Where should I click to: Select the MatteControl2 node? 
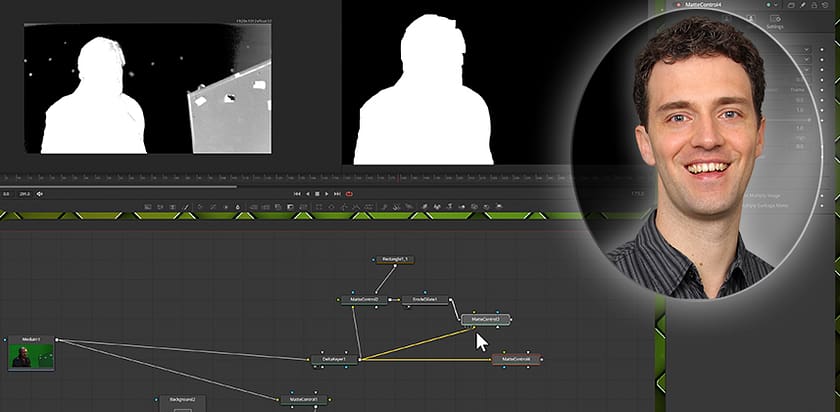point(364,299)
